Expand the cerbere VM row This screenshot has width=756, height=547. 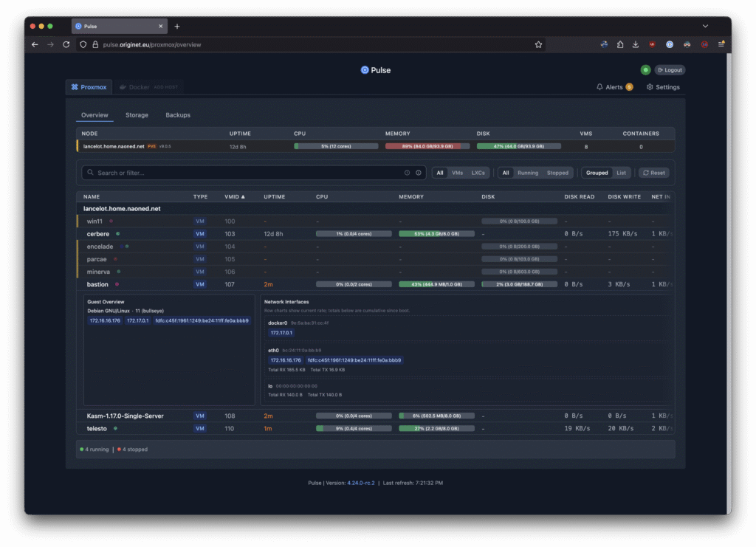tap(98, 234)
